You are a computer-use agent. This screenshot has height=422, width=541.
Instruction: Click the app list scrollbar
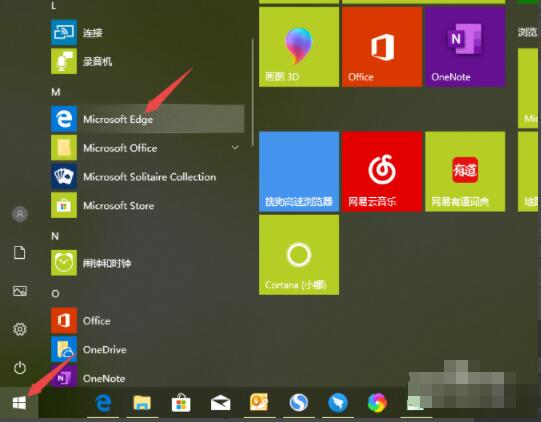(x=253, y=92)
